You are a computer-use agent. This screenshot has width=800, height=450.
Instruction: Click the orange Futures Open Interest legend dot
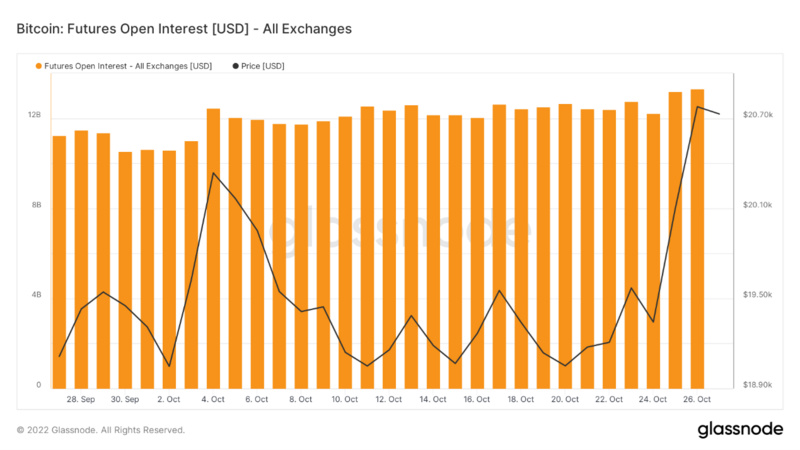pyautogui.click(x=37, y=66)
